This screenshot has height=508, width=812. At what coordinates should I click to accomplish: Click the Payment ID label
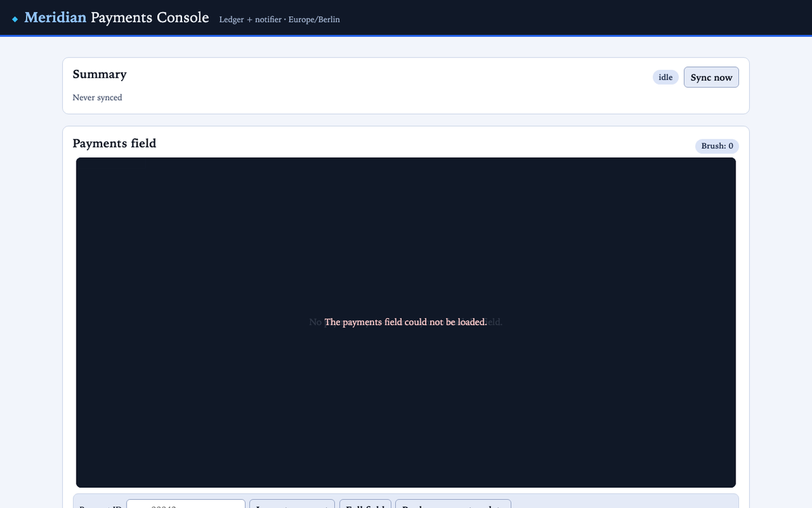[x=100, y=506]
